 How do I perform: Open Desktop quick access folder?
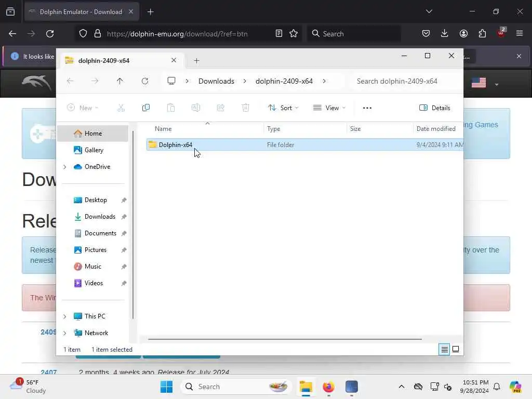pyautogui.click(x=93, y=200)
